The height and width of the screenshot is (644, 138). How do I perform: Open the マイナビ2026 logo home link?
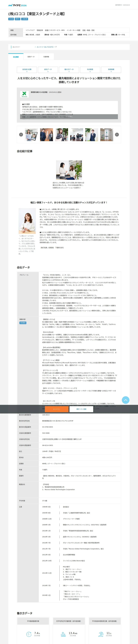tap(17, 5)
